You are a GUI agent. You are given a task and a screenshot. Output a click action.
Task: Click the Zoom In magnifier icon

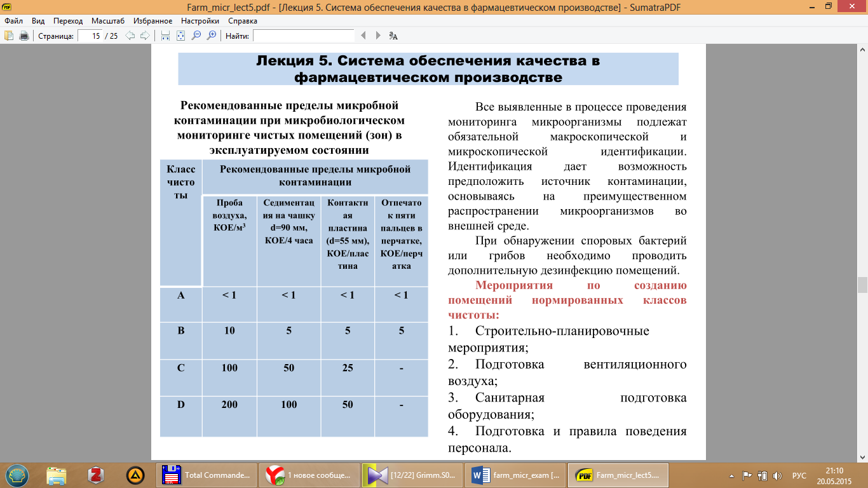click(212, 36)
